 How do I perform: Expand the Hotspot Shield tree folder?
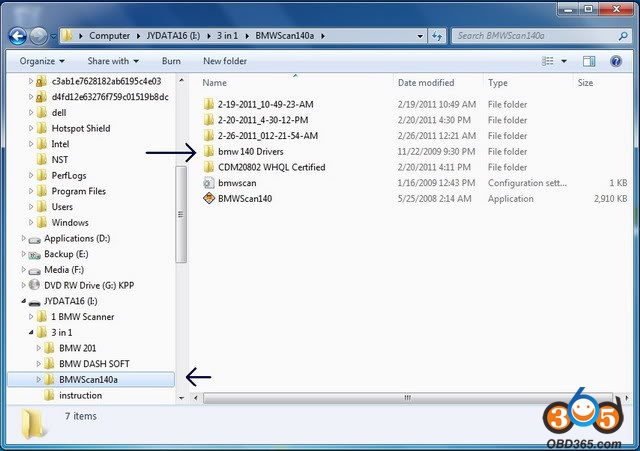pos(31,128)
